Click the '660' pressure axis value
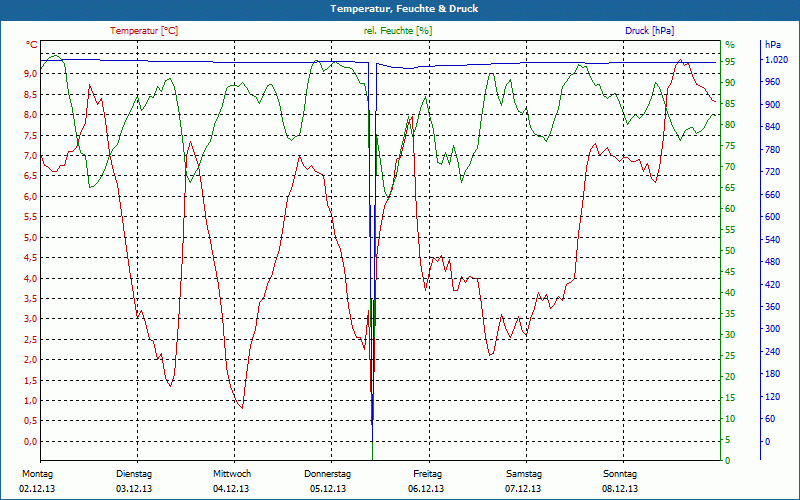This screenshot has width=800, height=500. click(x=773, y=194)
